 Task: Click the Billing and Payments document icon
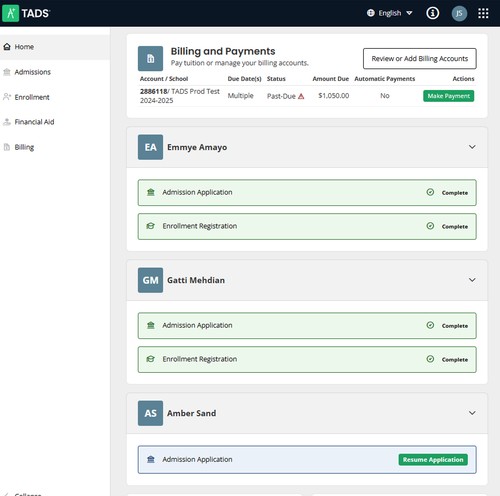150,58
